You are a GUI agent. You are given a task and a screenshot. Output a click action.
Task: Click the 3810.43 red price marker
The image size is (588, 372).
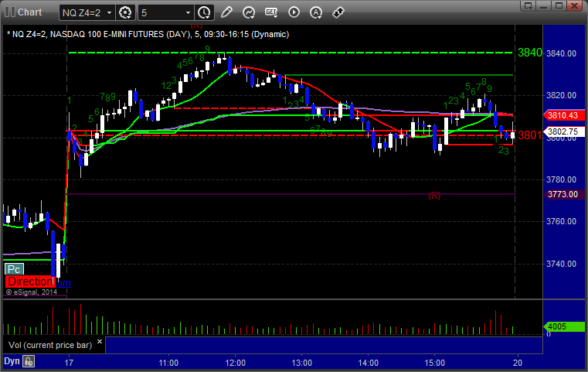coord(564,115)
